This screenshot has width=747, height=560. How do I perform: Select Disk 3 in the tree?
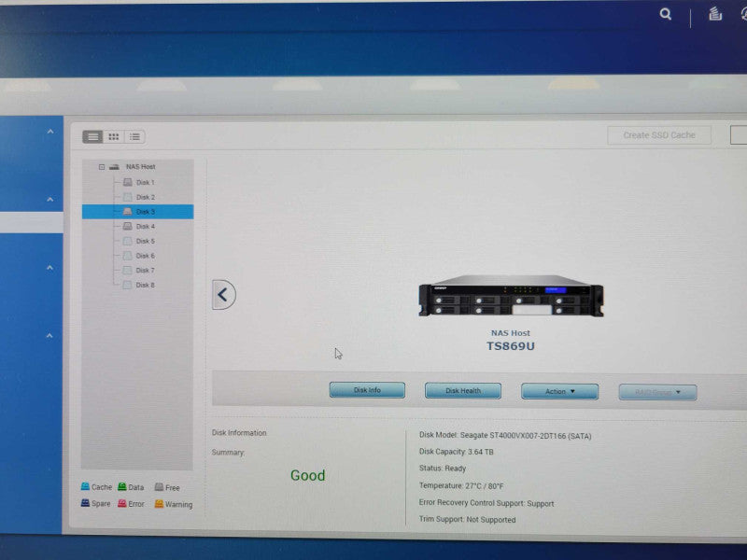click(x=137, y=212)
